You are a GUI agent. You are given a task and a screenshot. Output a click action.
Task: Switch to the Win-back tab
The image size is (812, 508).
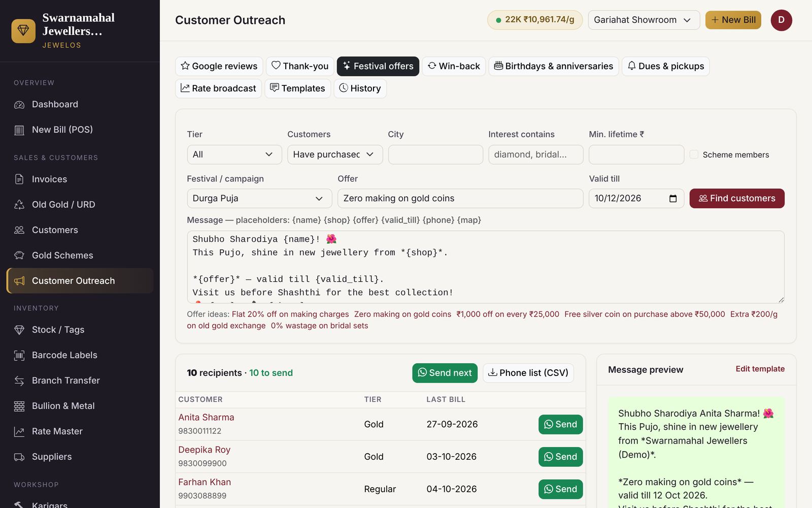tap(454, 66)
